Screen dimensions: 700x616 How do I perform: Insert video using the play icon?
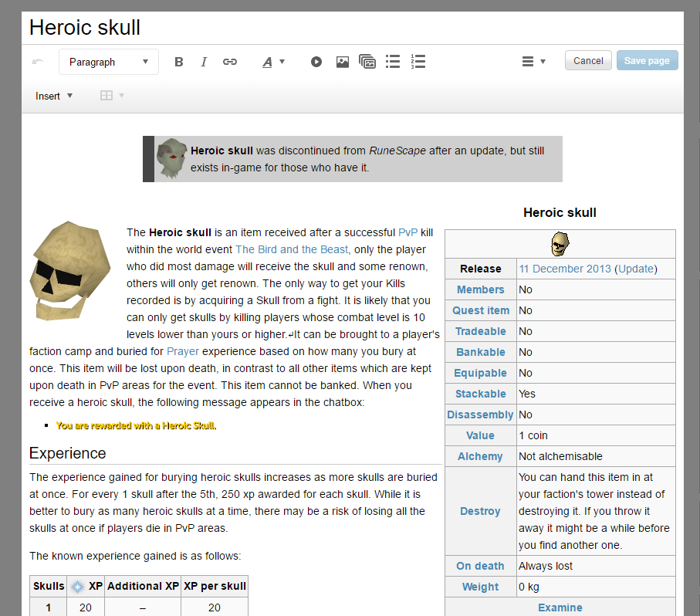point(316,62)
